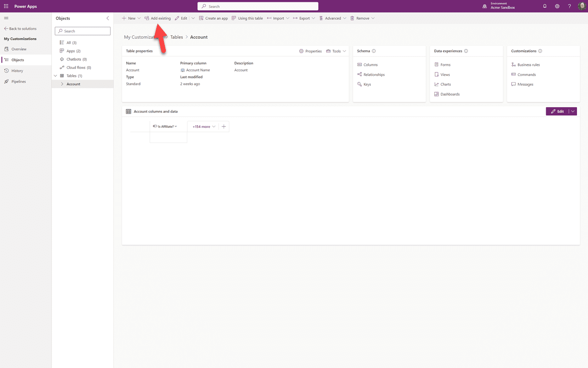Click the purple Edit button
Image resolution: width=588 pixels, height=368 pixels.
[x=557, y=111]
